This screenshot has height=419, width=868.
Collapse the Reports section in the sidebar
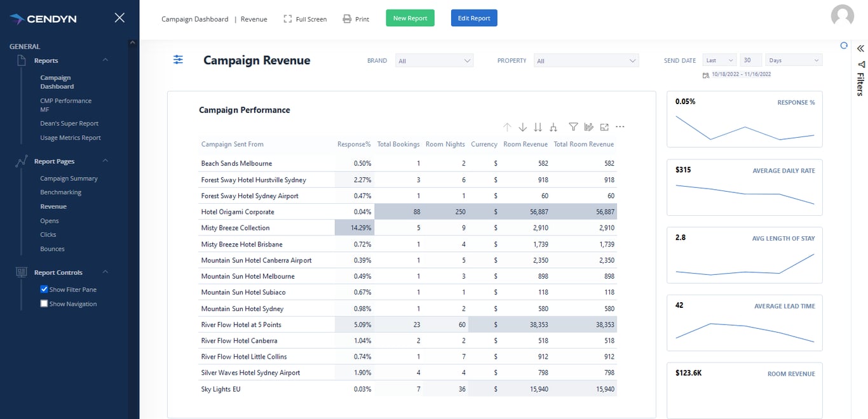click(105, 60)
